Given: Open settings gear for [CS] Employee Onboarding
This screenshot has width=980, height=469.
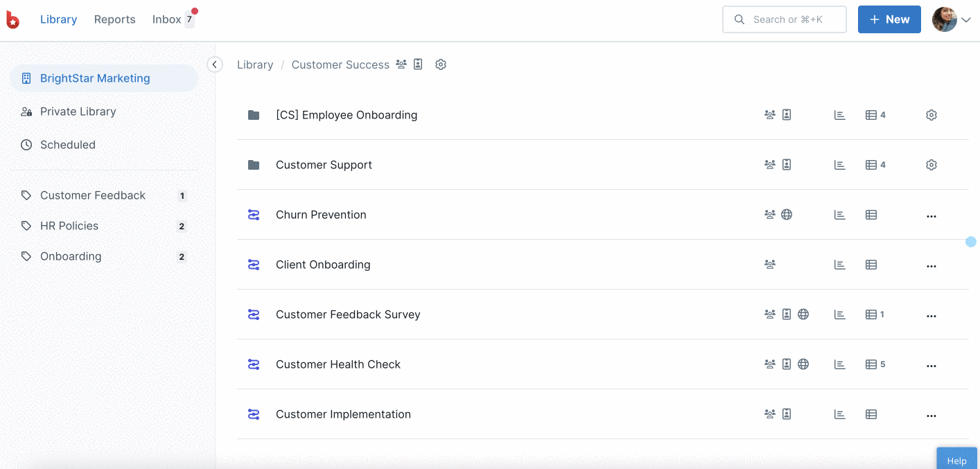Looking at the screenshot, I should 931,115.
